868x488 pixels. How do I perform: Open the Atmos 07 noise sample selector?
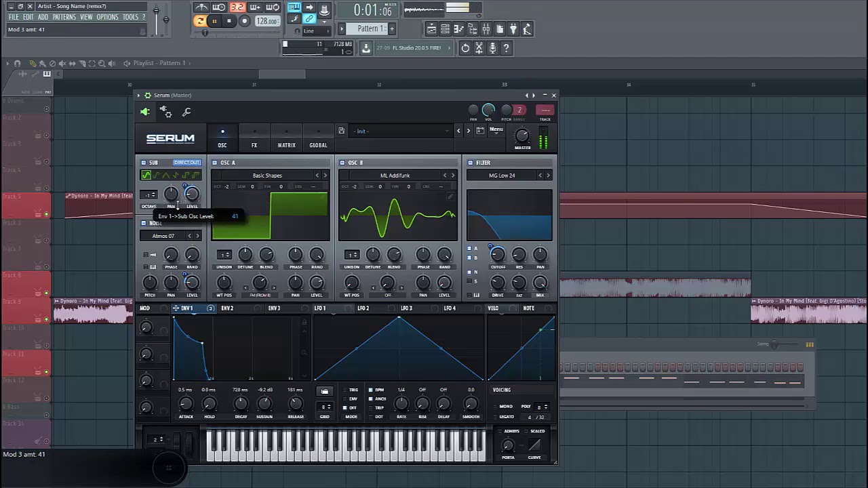163,236
